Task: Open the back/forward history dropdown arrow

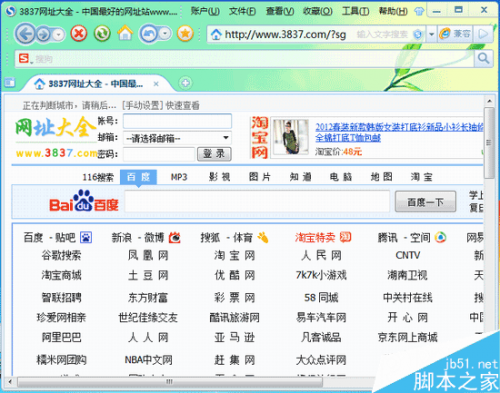Action: (x=59, y=34)
